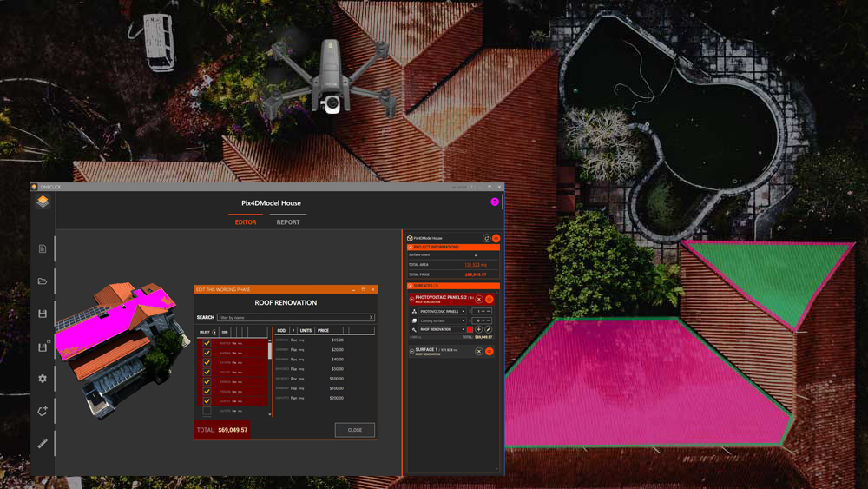Click the UNITS column header

[x=306, y=331]
